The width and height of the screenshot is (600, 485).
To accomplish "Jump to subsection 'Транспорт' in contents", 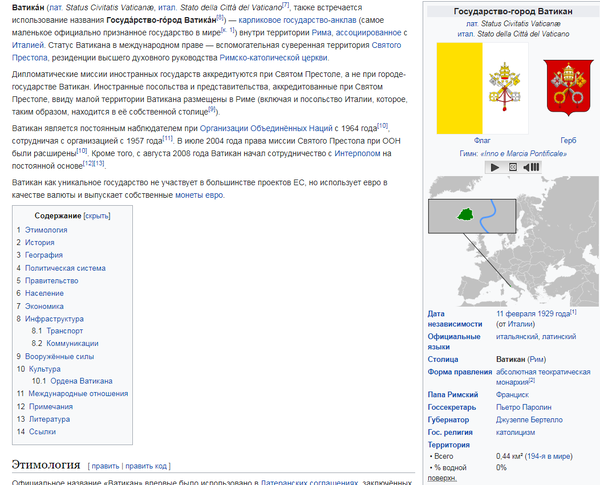I will click(x=65, y=331).
